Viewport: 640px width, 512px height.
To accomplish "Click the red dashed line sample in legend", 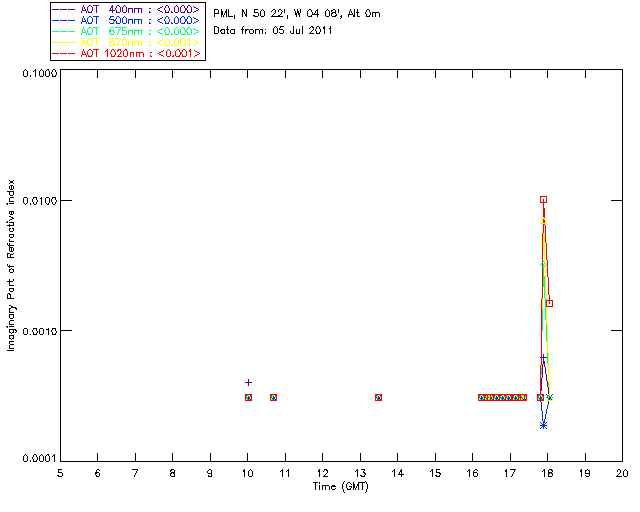I will coord(64,53).
